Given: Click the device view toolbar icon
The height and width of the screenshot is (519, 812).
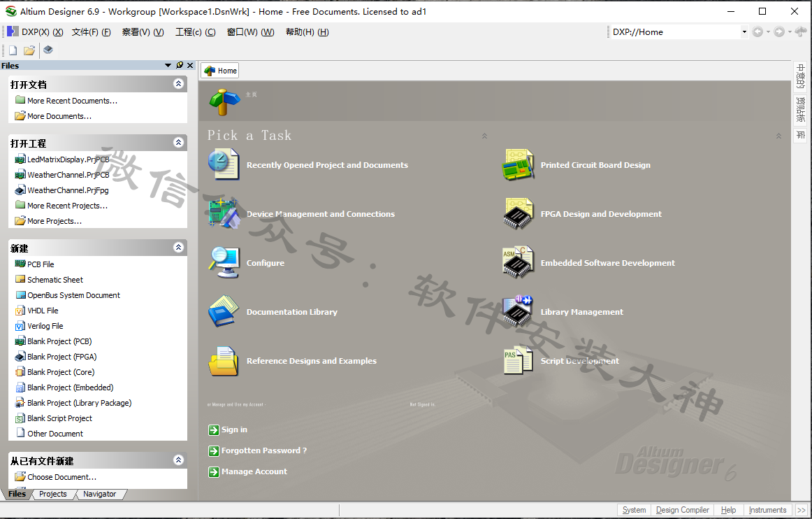Looking at the screenshot, I should (x=48, y=50).
